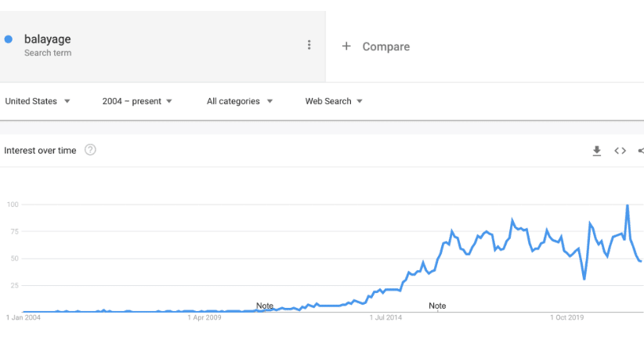Viewport: 644px width, 340px height.
Task: Open the embed code icon
Action: (x=620, y=150)
